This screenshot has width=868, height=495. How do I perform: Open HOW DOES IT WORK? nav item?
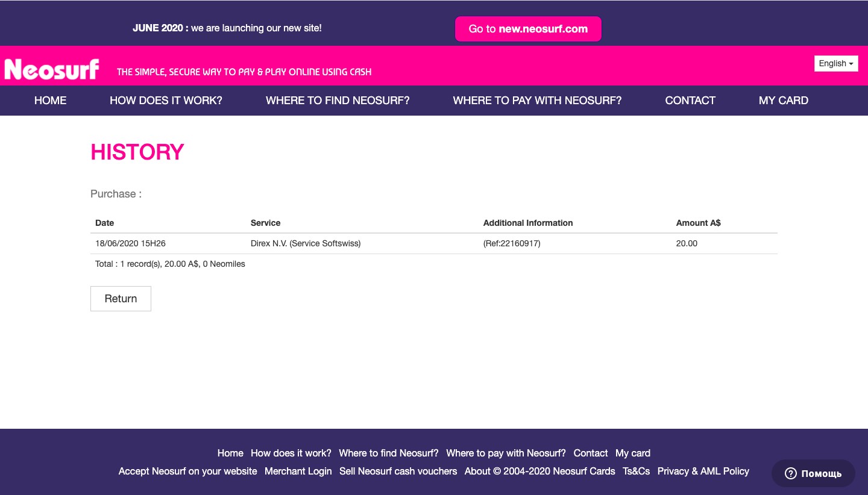click(166, 101)
